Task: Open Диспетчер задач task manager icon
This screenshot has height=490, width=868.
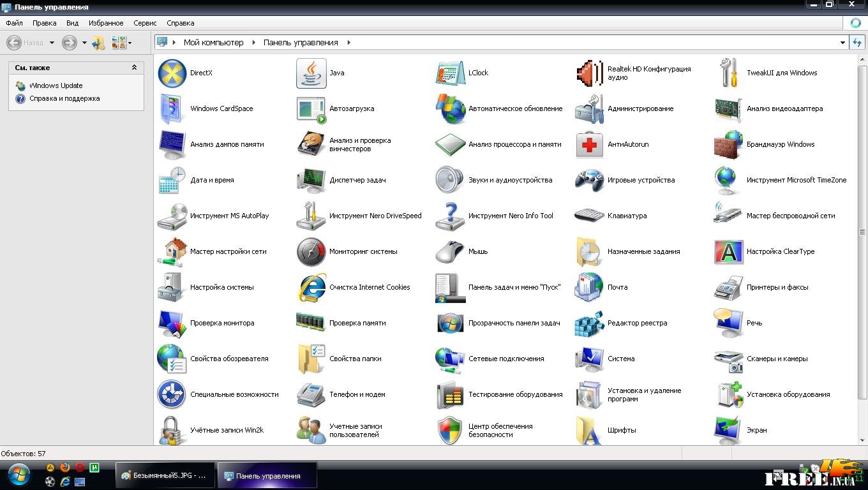Action: tap(311, 181)
